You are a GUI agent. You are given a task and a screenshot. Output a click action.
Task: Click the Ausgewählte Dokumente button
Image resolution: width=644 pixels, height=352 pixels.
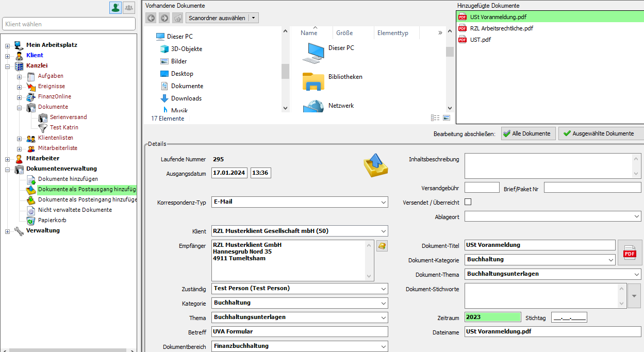(601, 133)
